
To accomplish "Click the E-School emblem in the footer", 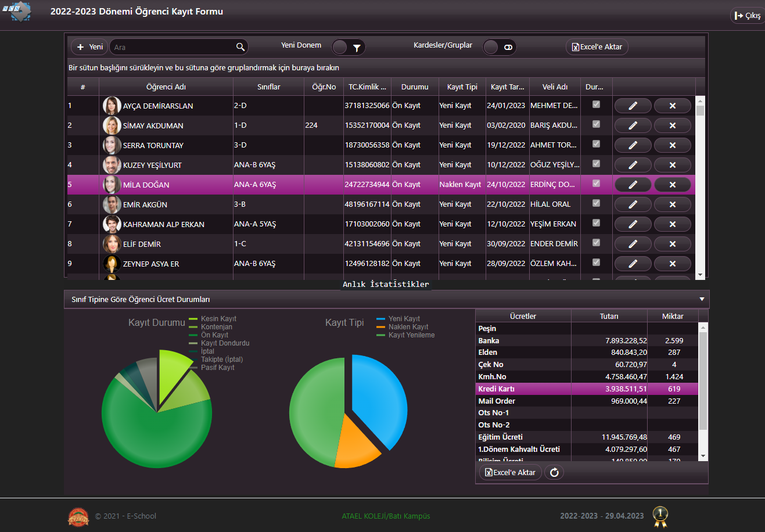I will tap(78, 516).
